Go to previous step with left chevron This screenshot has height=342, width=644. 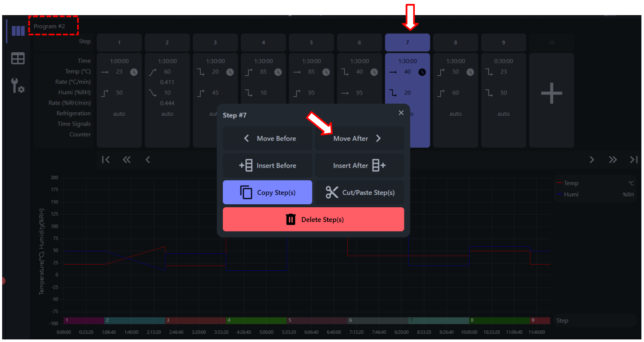pos(148,160)
